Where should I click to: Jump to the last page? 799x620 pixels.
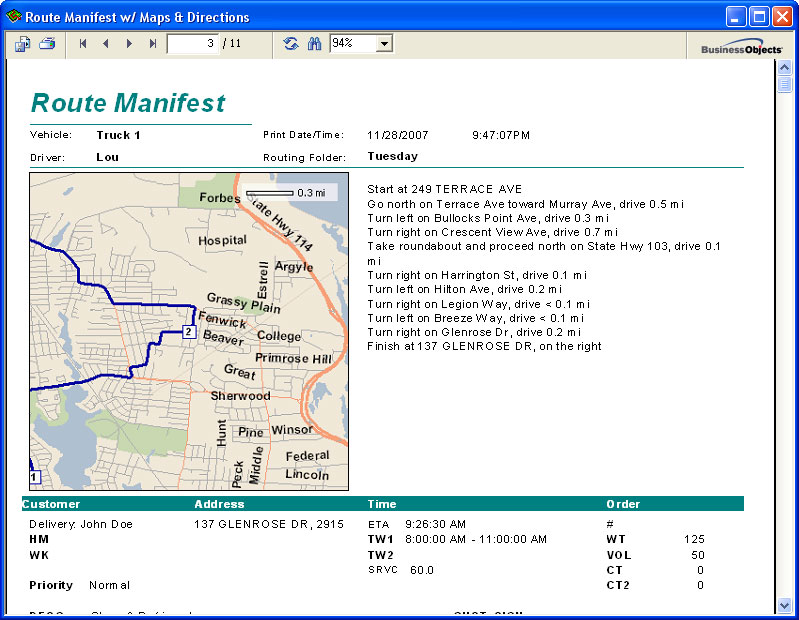click(x=152, y=44)
